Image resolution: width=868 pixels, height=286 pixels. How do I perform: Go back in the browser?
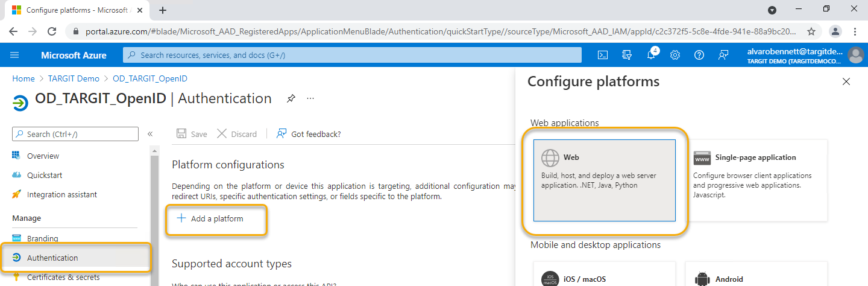click(13, 31)
